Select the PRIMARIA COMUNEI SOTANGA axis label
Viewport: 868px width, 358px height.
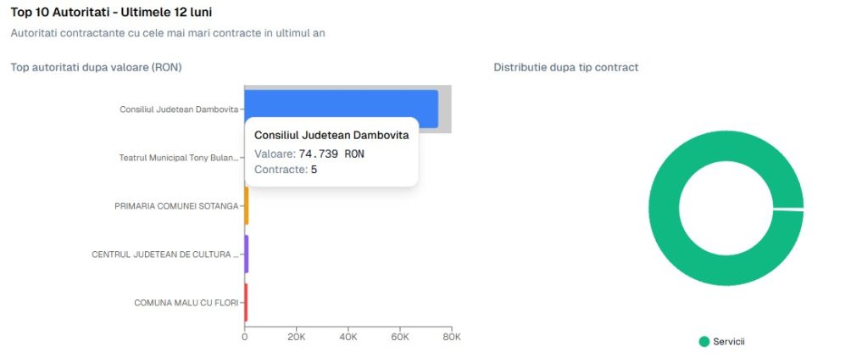(176, 206)
